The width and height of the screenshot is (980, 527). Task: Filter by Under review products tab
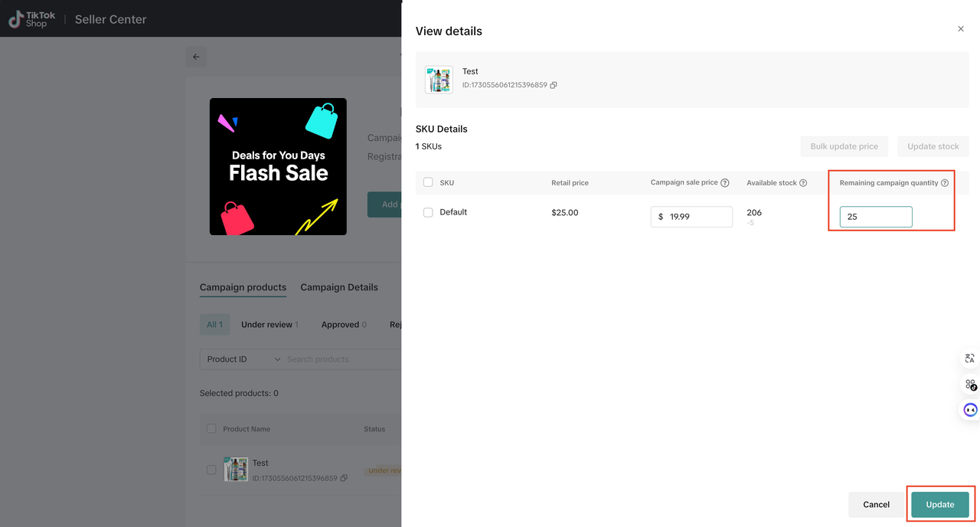(269, 325)
